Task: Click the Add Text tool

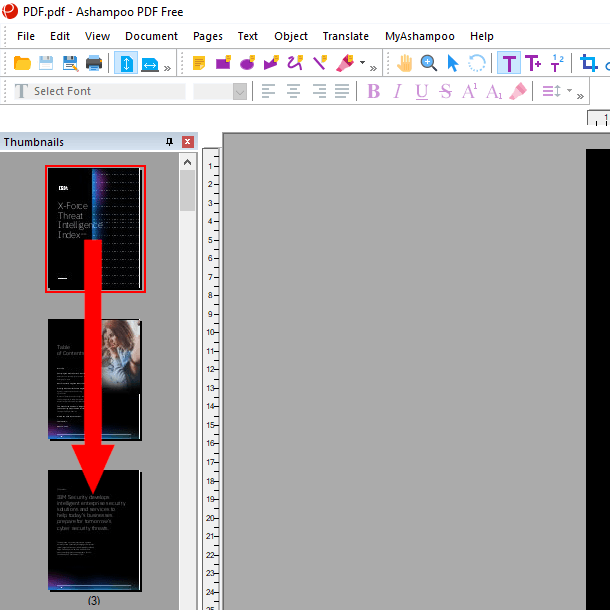Action: (x=533, y=63)
